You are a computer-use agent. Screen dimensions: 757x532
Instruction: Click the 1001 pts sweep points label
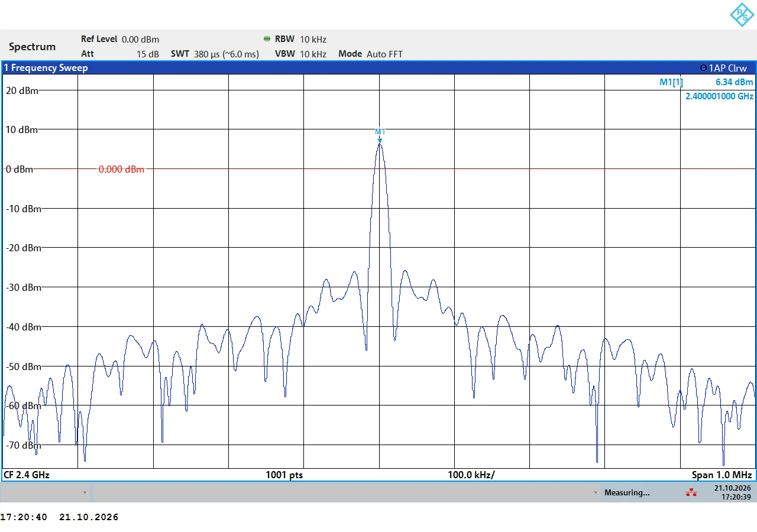click(x=284, y=475)
